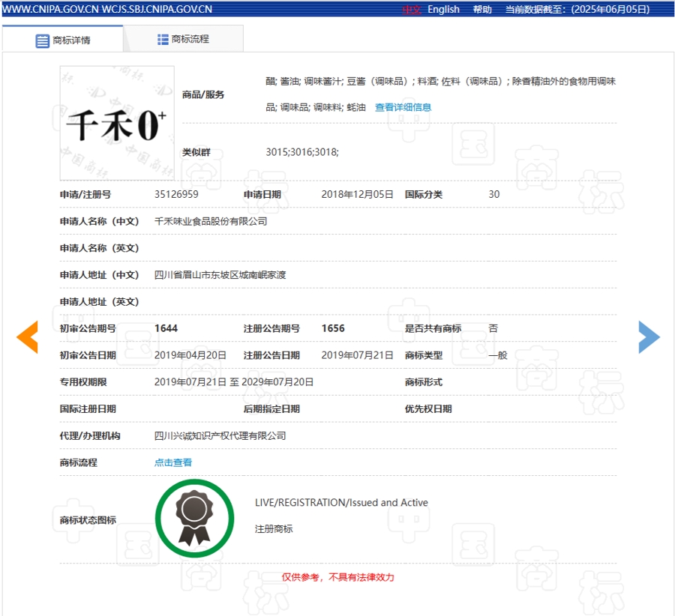Screen dimensions: 675x616
Task: Select applicant address 四川省眉山市东坡区城南岷家渡
Action: tap(220, 275)
